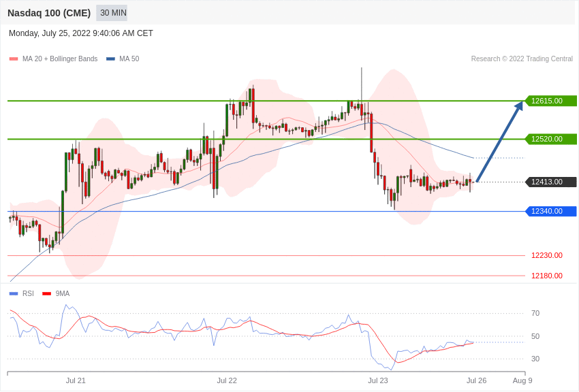Select the 12520.00 green price tag

tap(550, 139)
